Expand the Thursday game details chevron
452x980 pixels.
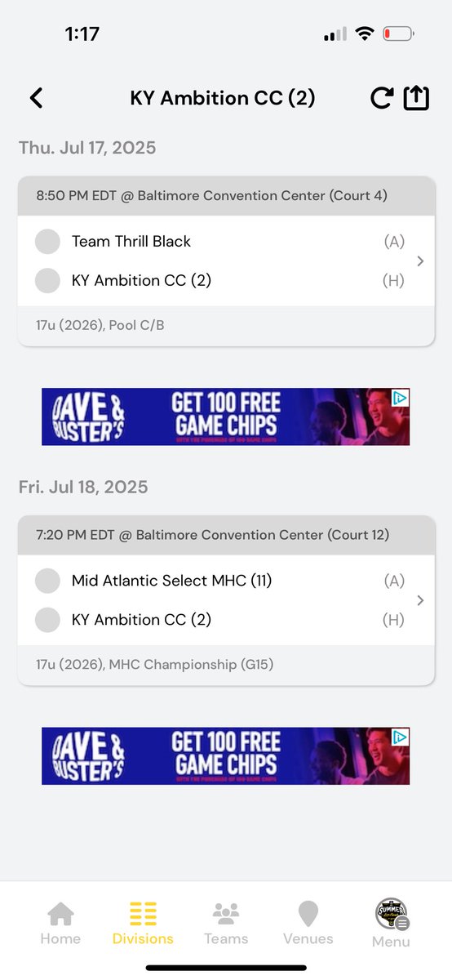[420, 261]
